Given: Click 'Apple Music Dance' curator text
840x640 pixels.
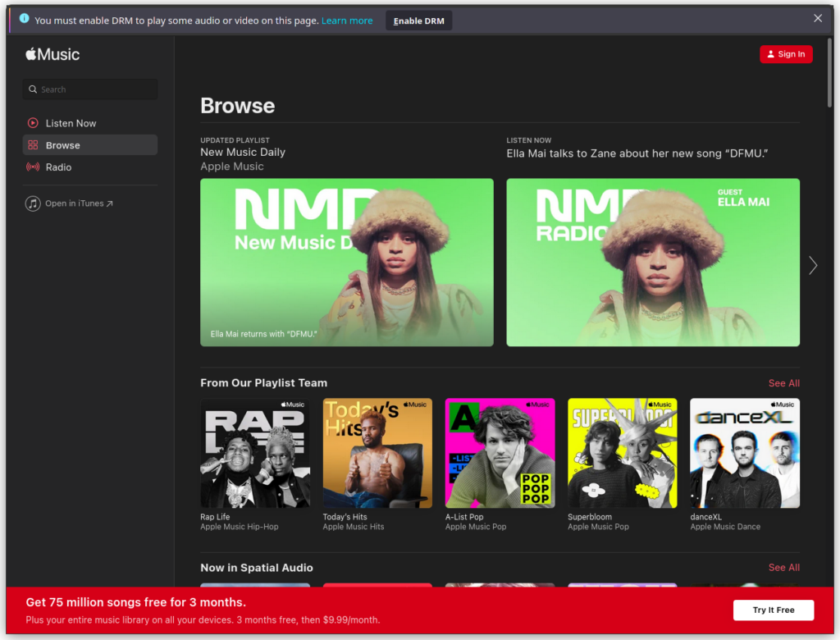Looking at the screenshot, I should [x=725, y=527].
